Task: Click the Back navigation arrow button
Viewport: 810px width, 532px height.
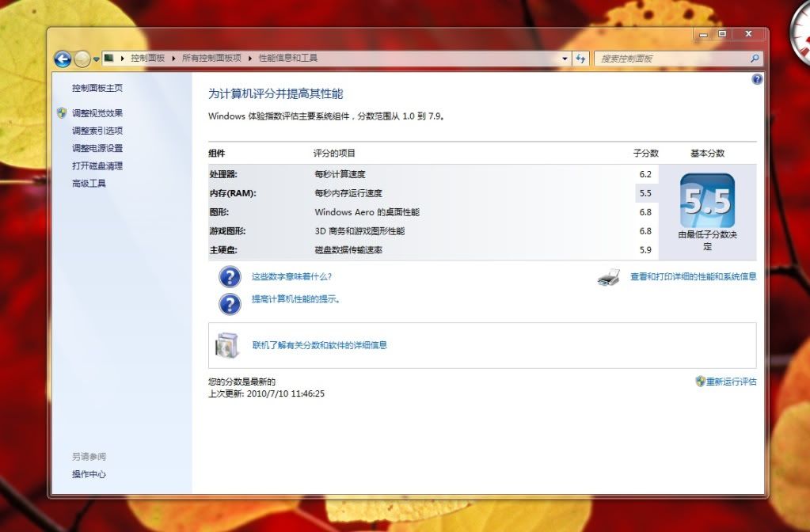Action: pos(63,59)
